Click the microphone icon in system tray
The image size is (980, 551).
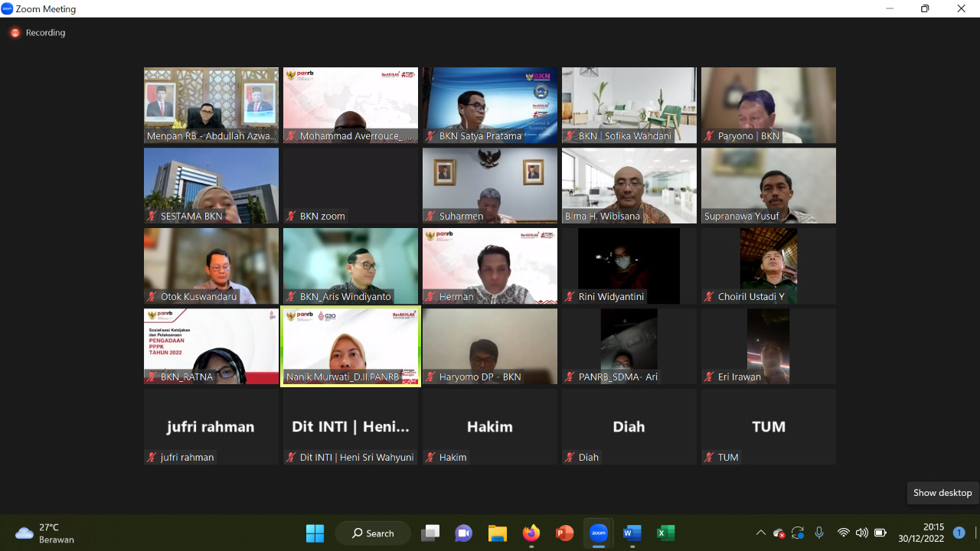click(x=819, y=533)
